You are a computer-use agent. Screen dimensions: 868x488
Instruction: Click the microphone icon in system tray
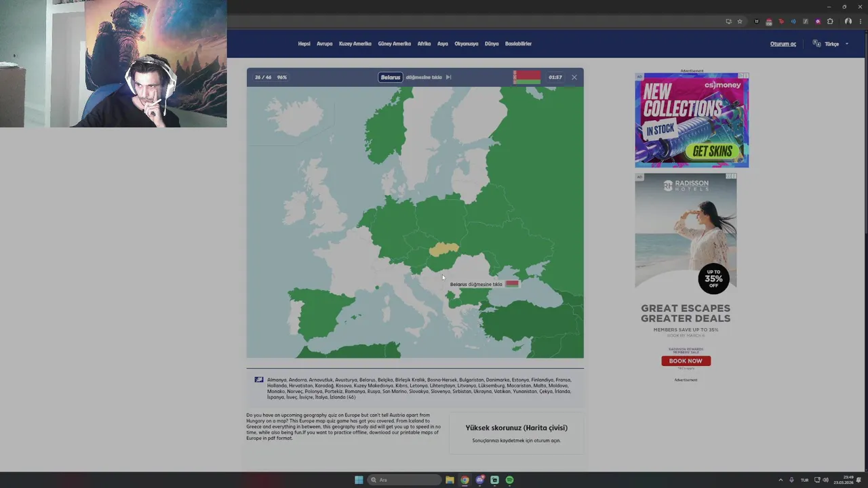pos(791,480)
